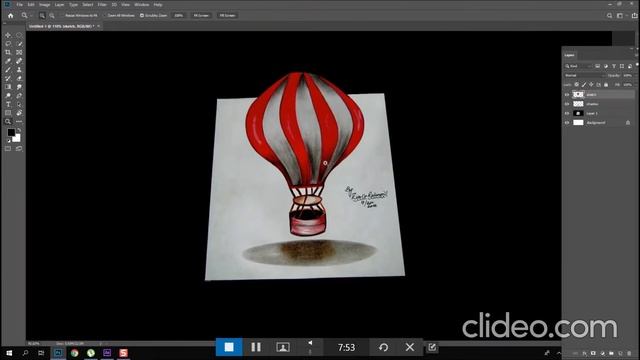Select the Path Selection tool
640x360 pixels.
point(19,104)
